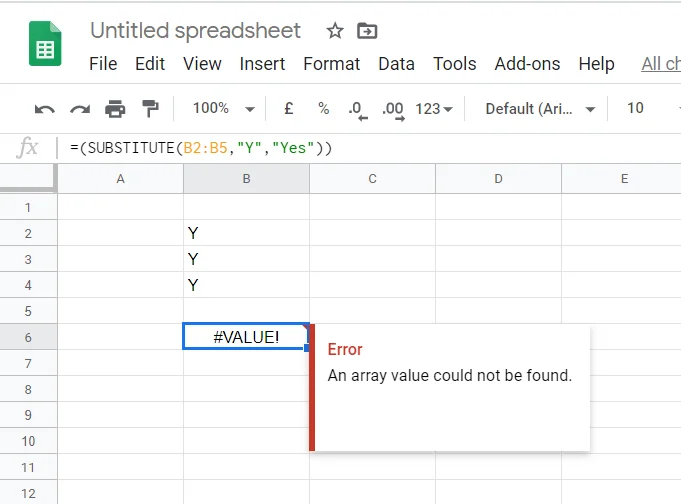Viewport: 681px width, 504px height.
Task: Apply percent format to cell
Action: click(x=323, y=108)
